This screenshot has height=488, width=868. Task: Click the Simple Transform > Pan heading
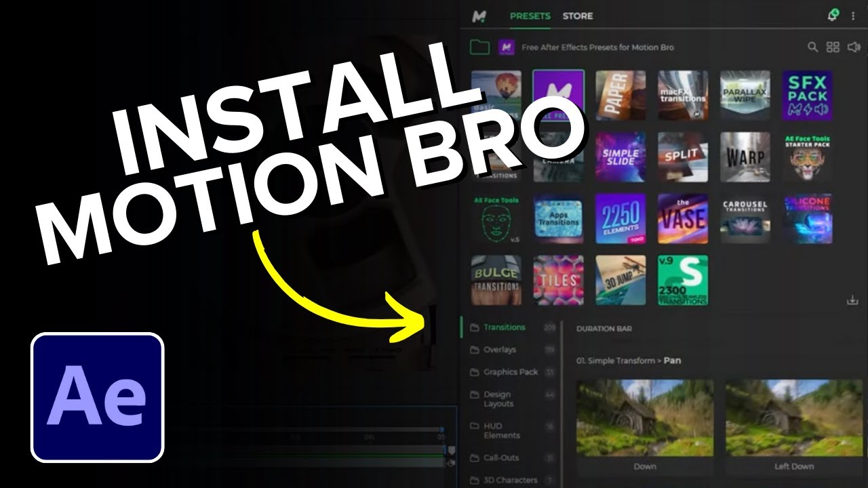coord(629,361)
